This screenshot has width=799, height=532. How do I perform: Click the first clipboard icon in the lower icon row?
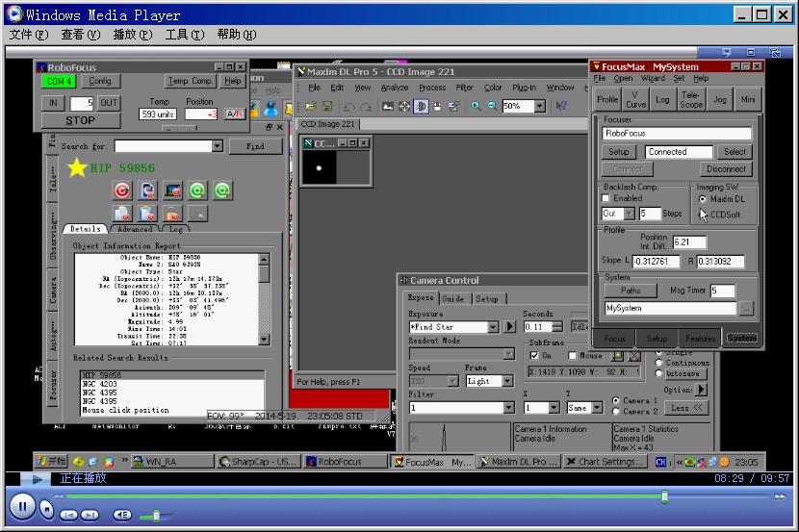point(122,214)
